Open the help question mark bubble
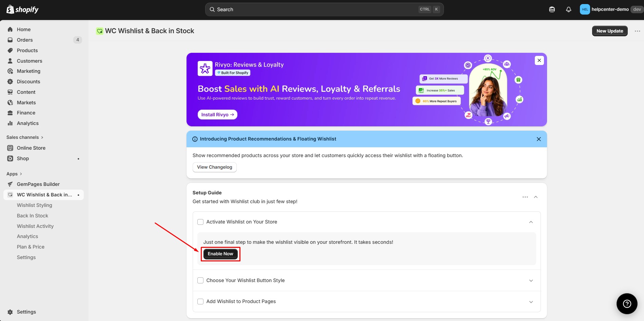This screenshot has width=644, height=321. coord(627,304)
